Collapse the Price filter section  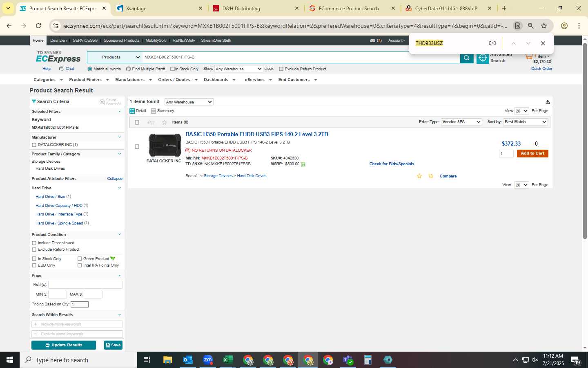tap(120, 276)
